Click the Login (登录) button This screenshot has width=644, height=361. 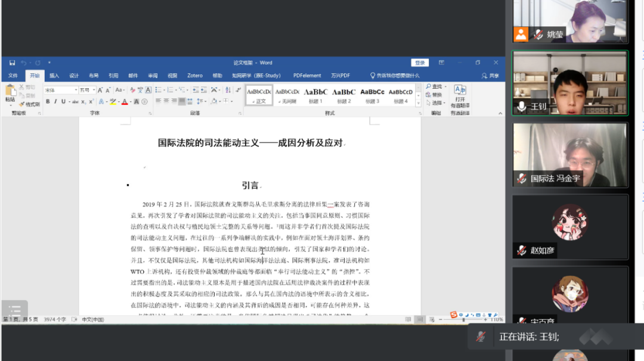[420, 63]
